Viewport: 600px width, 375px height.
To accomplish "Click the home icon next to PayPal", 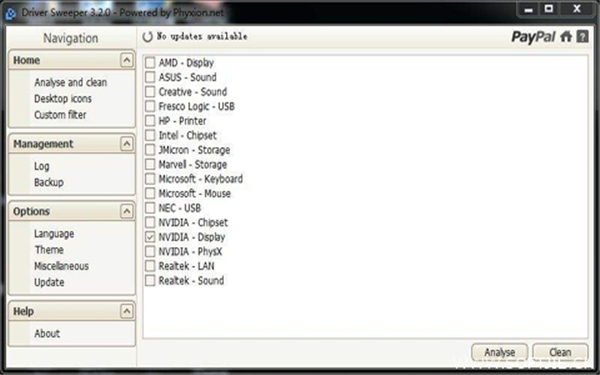I will (x=566, y=37).
